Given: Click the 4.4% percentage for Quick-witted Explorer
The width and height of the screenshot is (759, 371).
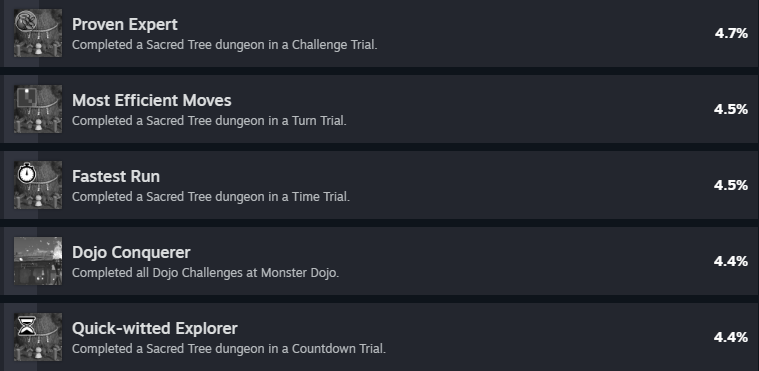Looking at the screenshot, I should point(731,338).
